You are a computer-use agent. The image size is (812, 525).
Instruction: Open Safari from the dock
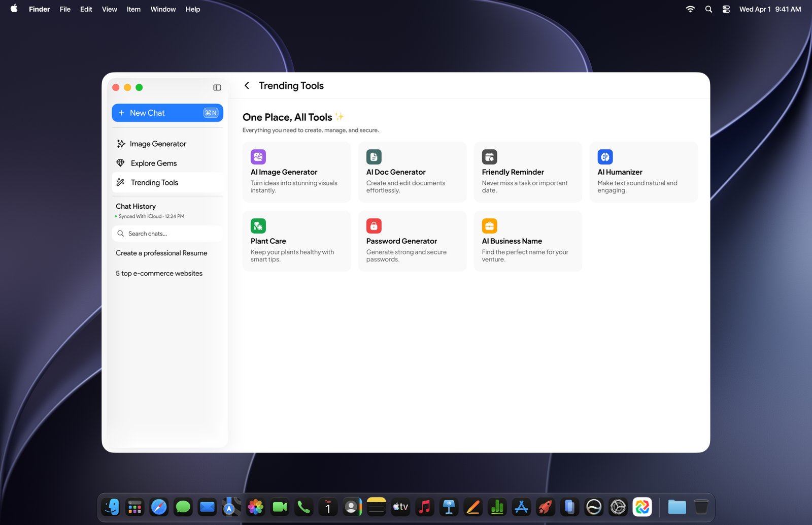click(159, 507)
